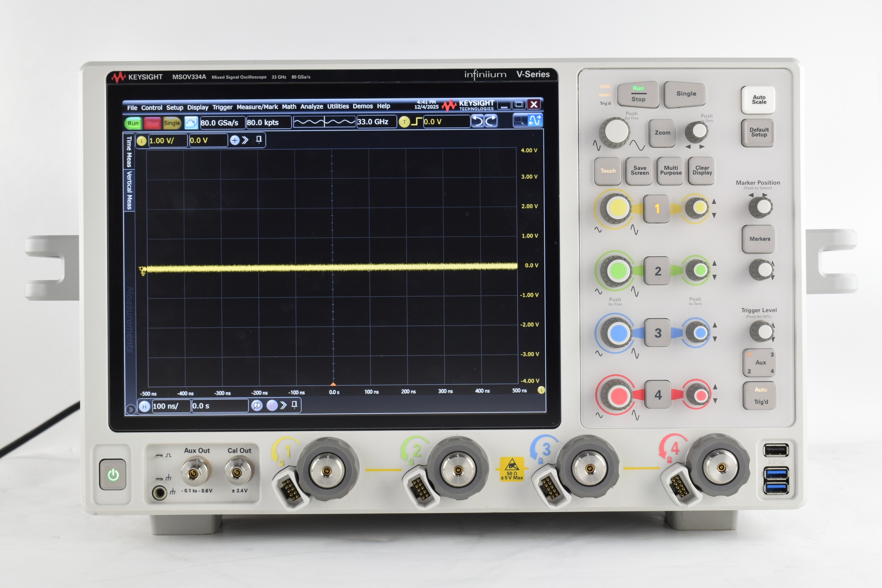Click the horizontal zoom Z icon
882x588 pixels.
pyautogui.click(x=257, y=405)
